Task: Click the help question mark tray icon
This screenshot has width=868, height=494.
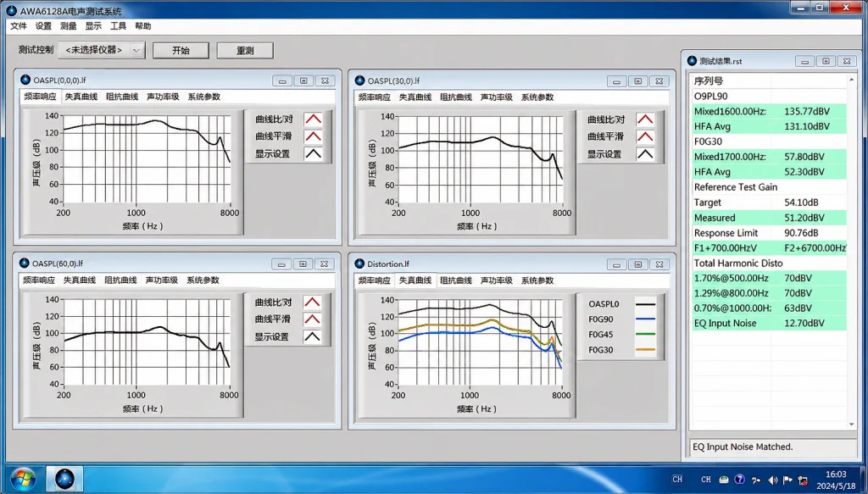Action: [739, 480]
